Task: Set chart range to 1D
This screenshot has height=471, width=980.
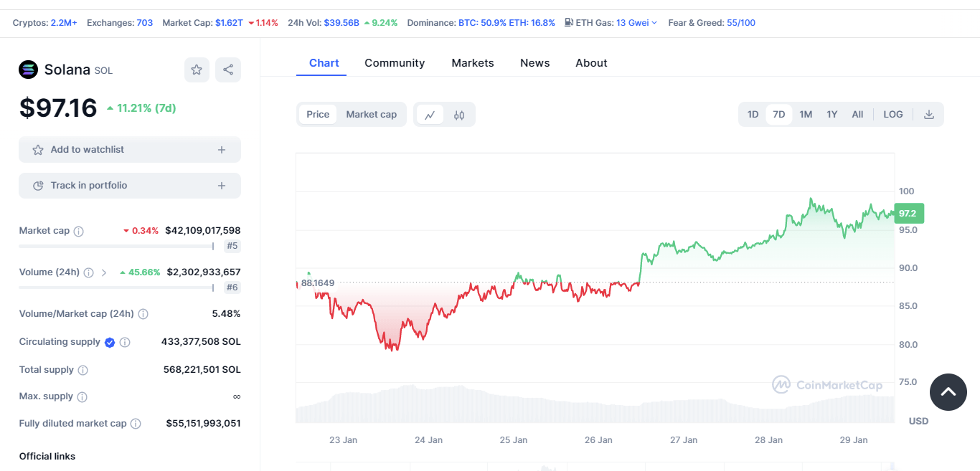Action: 753,115
